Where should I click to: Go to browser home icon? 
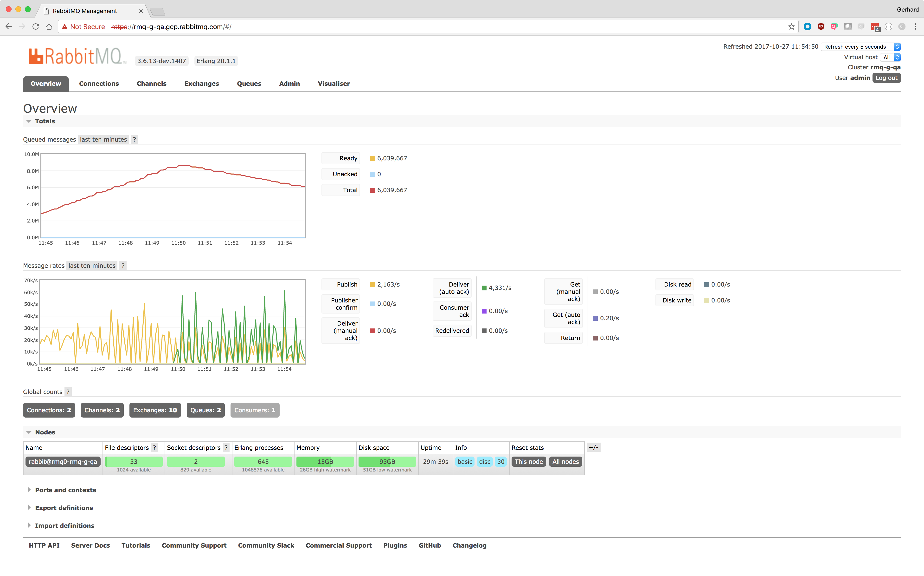coord(49,27)
